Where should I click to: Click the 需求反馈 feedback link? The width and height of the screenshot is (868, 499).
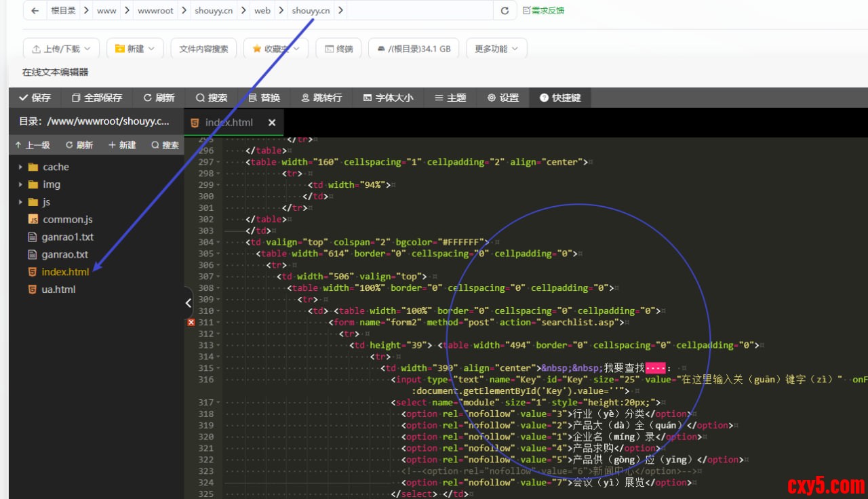544,11
